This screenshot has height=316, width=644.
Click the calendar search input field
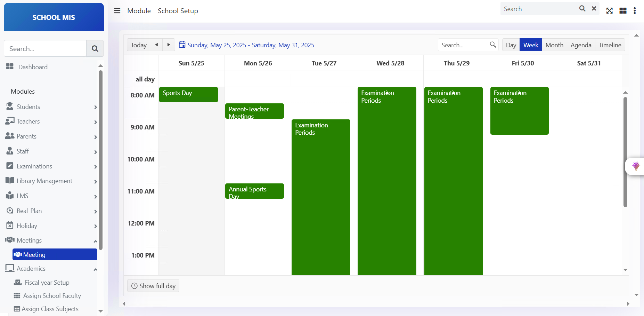click(464, 45)
